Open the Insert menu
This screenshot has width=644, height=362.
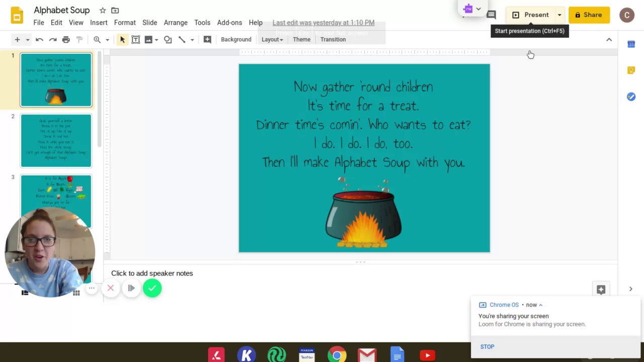(99, 23)
